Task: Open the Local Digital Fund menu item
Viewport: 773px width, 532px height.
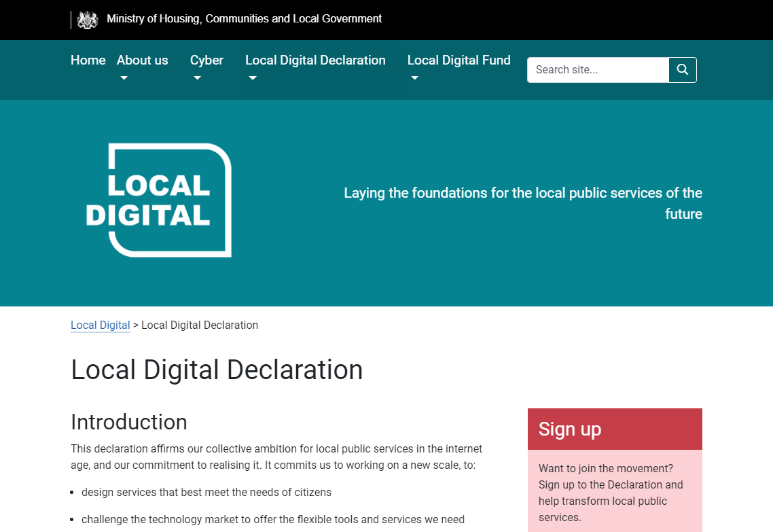Action: point(459,60)
